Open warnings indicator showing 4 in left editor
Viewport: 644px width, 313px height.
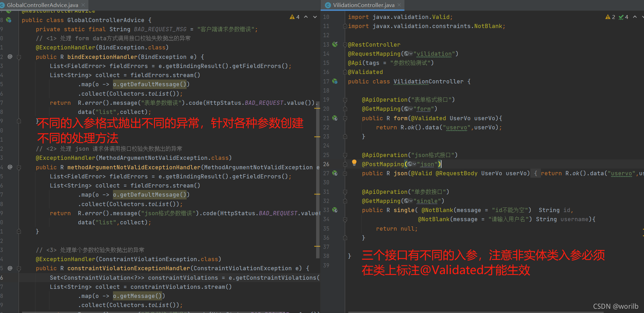295,17
